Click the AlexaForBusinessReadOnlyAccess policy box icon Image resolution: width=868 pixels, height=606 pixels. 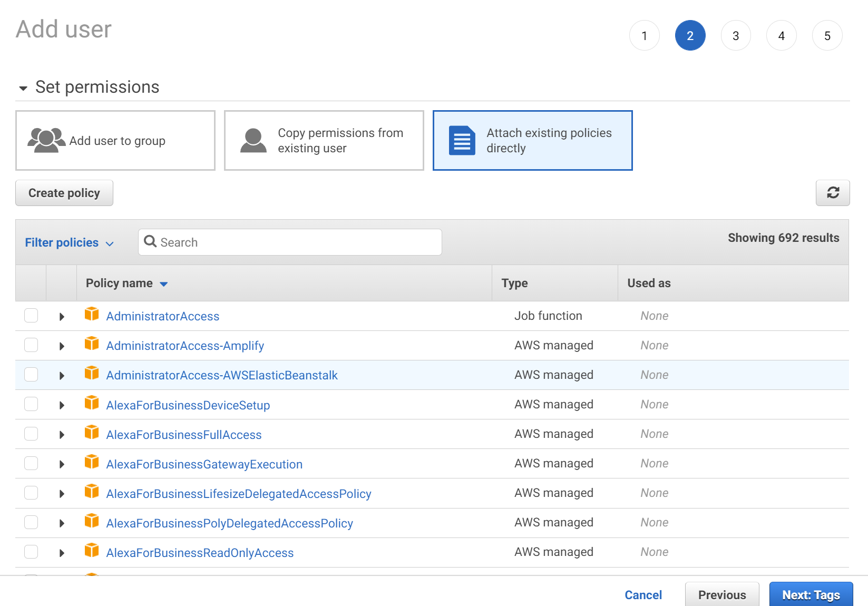point(92,550)
